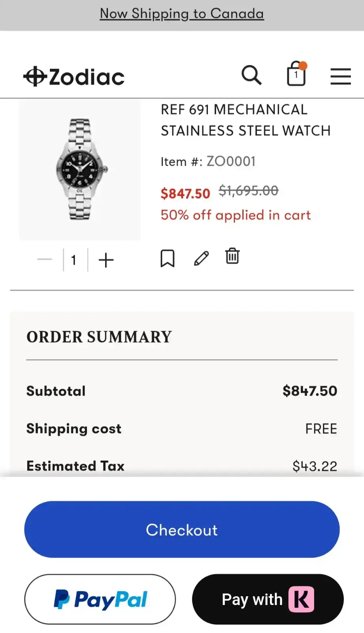Click the Estimated Tax amount
The width and height of the screenshot is (364, 633).
[x=315, y=466]
